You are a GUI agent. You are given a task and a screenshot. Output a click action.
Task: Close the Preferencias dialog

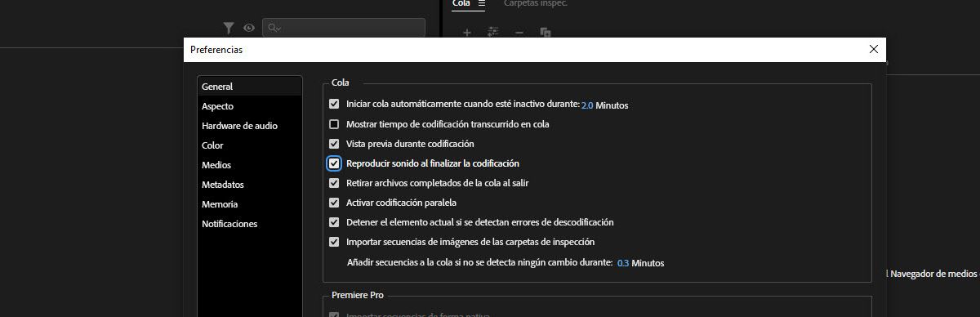[x=874, y=49]
